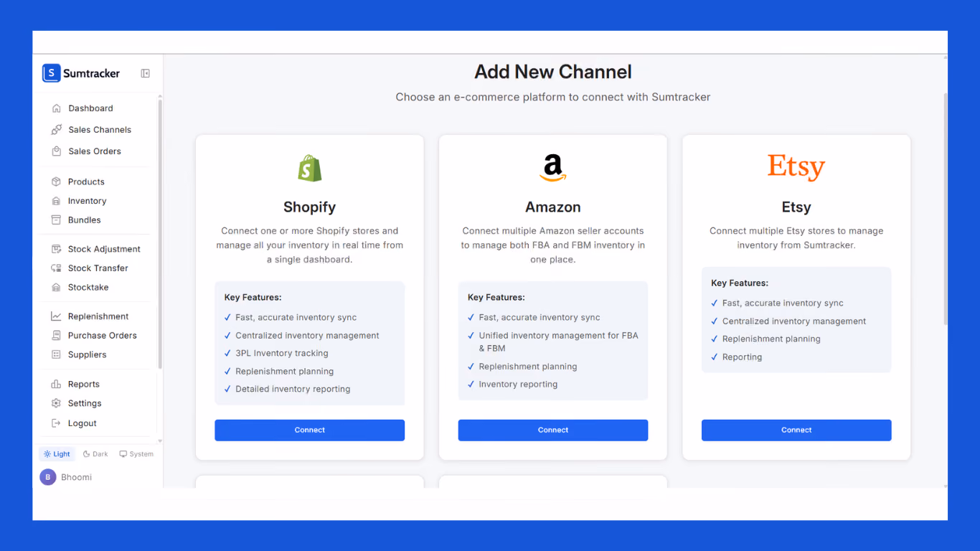This screenshot has width=980, height=551.
Task: Click the Sales Channels plug icon
Action: (57, 130)
